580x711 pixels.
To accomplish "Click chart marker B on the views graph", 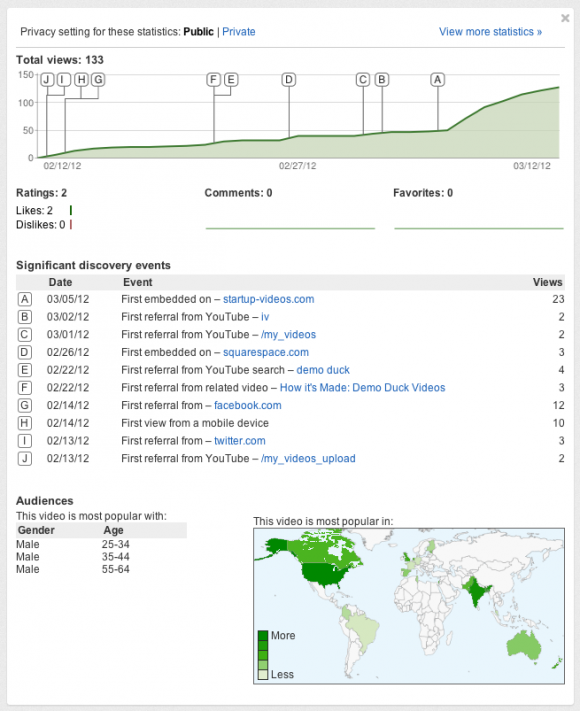I will [382, 80].
